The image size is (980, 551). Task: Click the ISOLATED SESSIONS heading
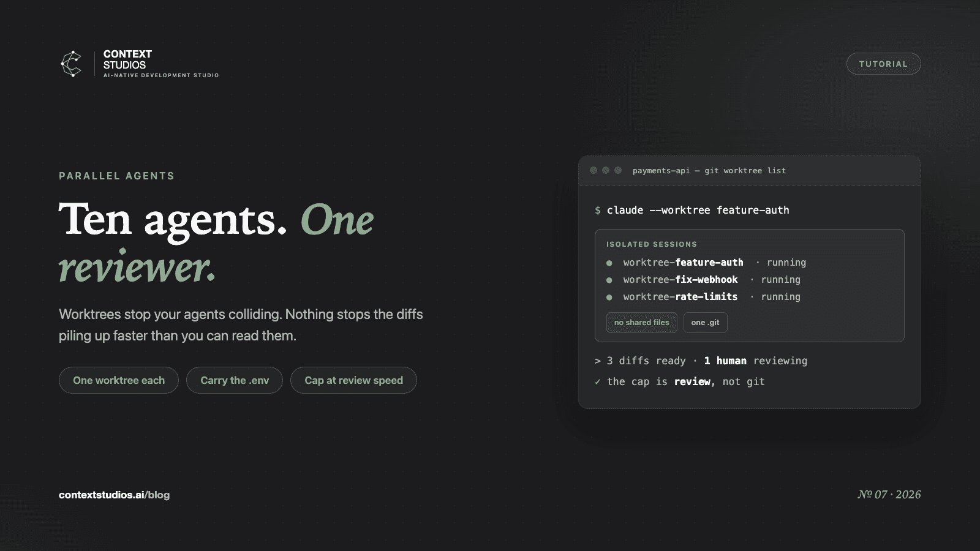click(x=652, y=244)
